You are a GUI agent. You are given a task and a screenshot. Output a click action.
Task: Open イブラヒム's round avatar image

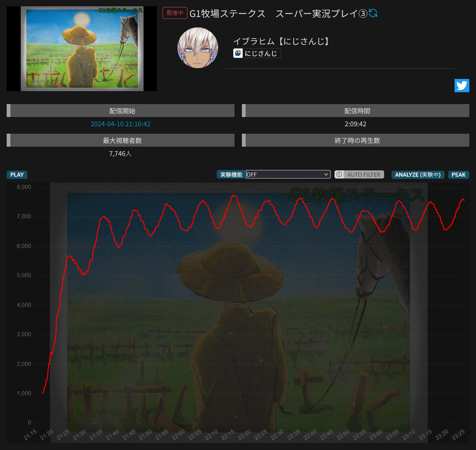click(198, 48)
